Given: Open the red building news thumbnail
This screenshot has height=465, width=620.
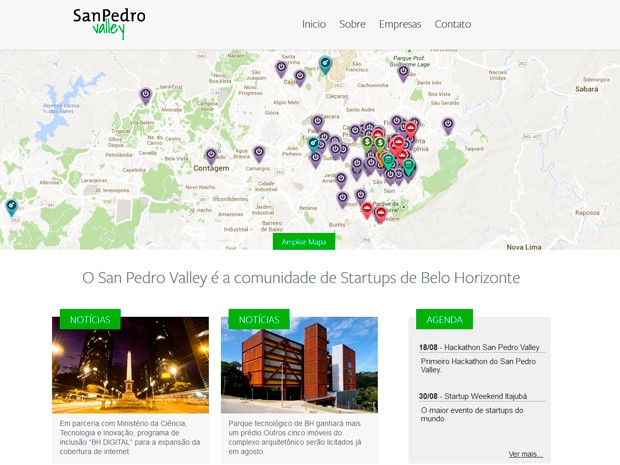Looking at the screenshot, I should click(x=299, y=365).
